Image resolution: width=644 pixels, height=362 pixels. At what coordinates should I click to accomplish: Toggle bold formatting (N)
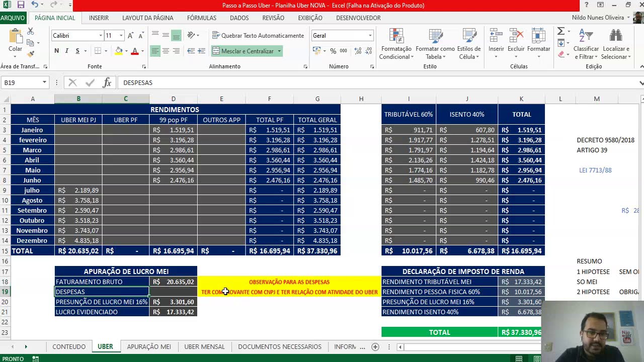[x=56, y=51]
